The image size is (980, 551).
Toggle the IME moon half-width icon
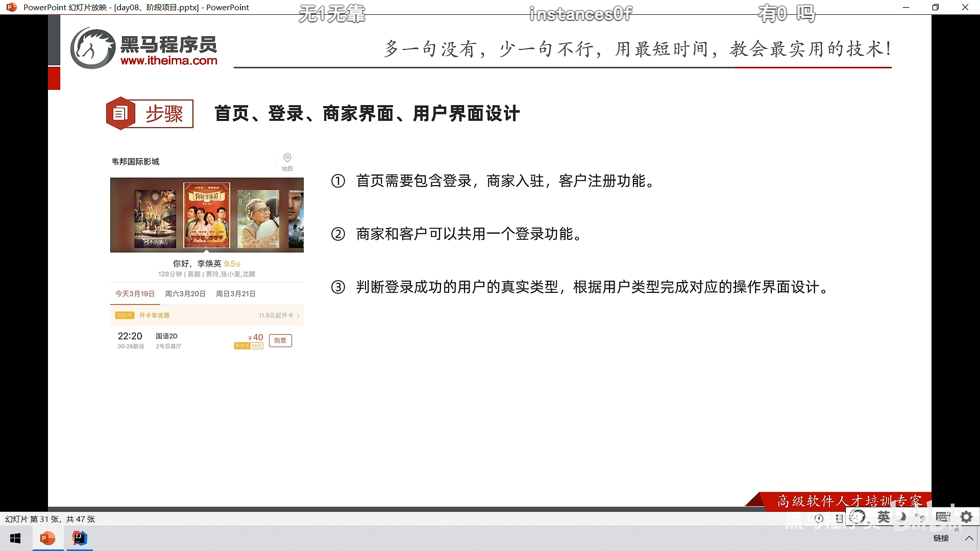coord(902,517)
